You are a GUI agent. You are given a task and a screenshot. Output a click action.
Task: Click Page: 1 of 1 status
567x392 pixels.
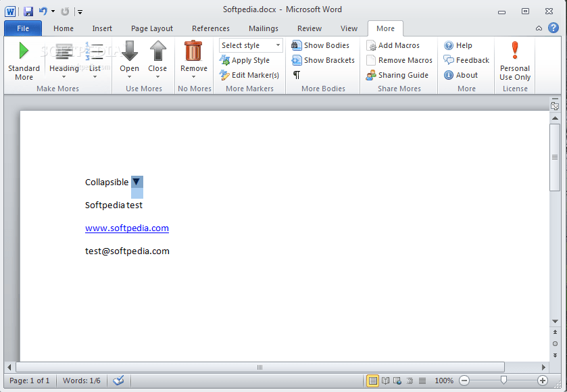click(29, 381)
